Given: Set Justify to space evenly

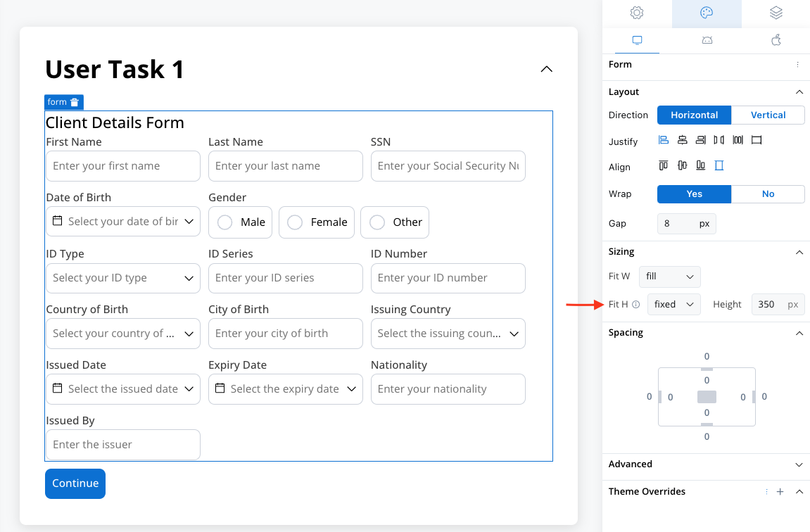Looking at the screenshot, I should tap(757, 140).
